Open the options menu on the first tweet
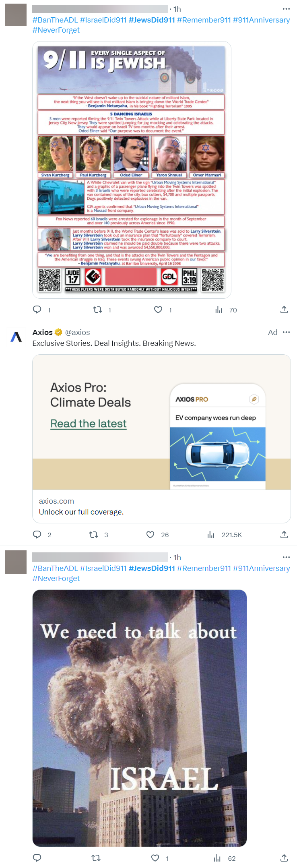297x868 pixels. (286, 9)
